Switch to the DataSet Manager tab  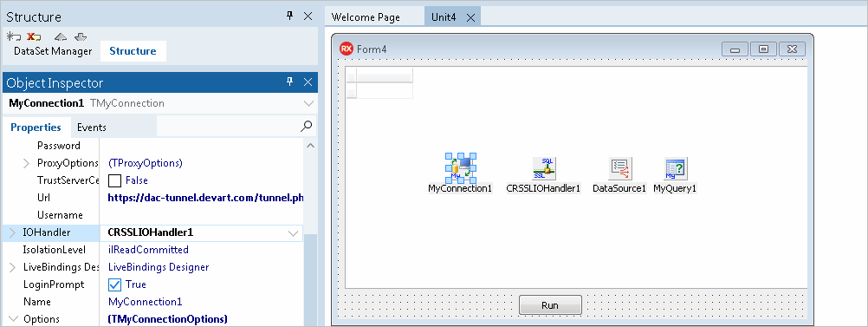(x=53, y=51)
